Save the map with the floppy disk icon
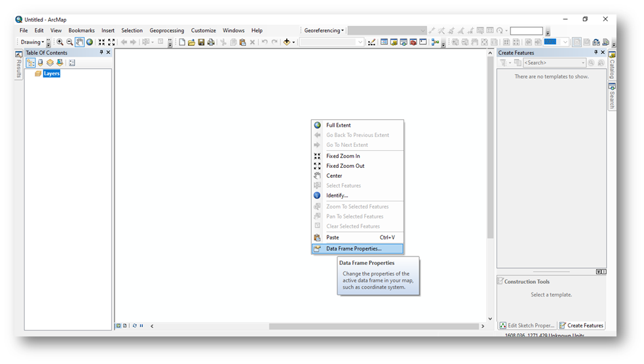 coord(201,42)
